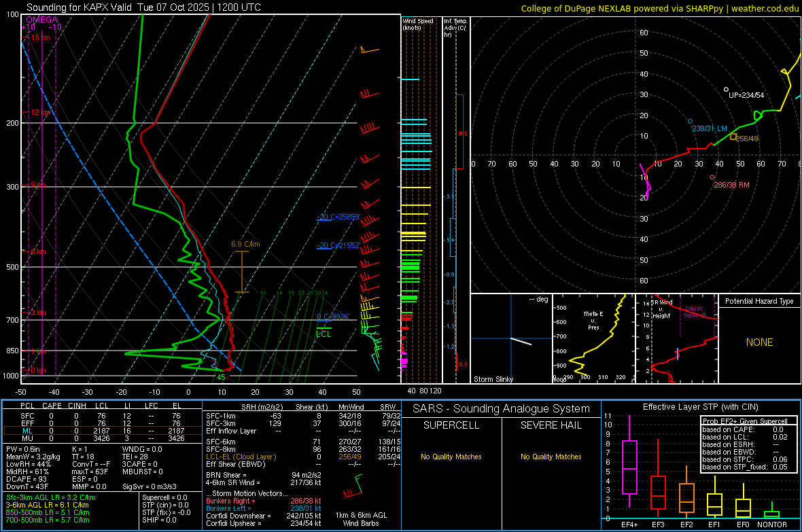Image resolution: width=802 pixels, height=532 pixels.
Task: Click the SHIP = 0.0 value
Action: [159, 520]
